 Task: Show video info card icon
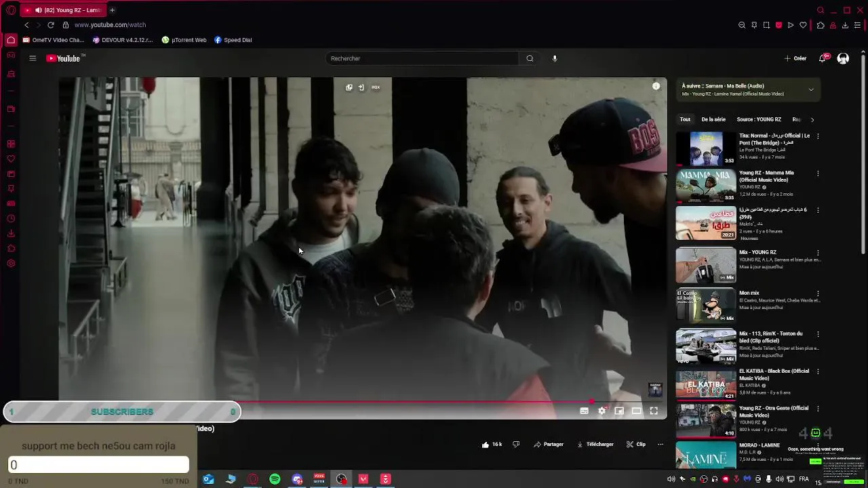pos(656,86)
